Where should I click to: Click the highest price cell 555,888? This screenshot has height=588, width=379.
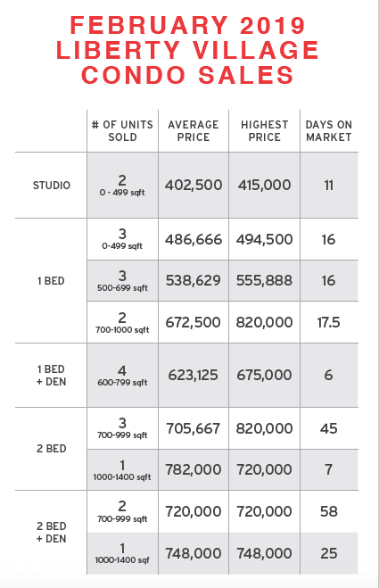pyautogui.click(x=264, y=280)
